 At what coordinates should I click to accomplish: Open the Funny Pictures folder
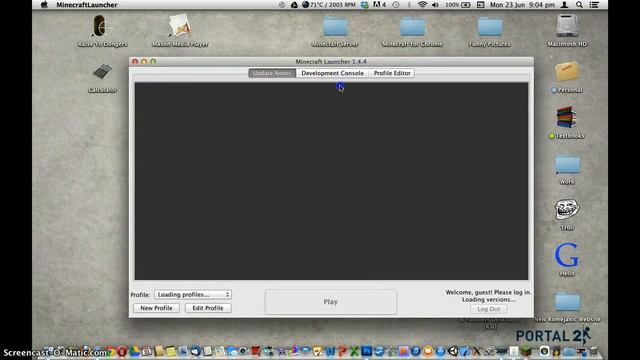[x=489, y=27]
